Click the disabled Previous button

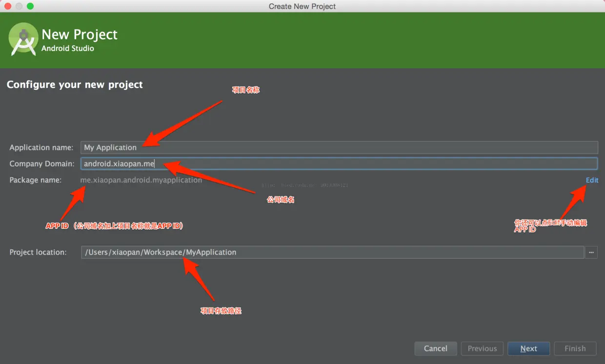point(482,348)
